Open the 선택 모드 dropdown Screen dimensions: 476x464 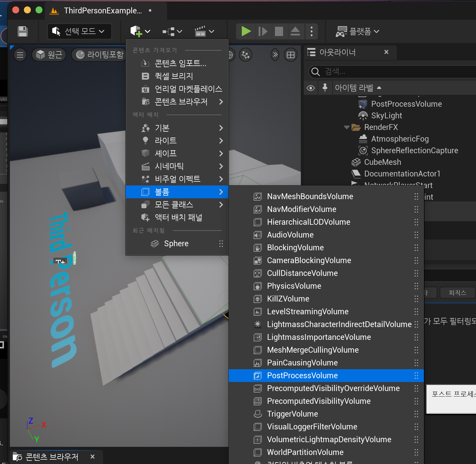(79, 31)
